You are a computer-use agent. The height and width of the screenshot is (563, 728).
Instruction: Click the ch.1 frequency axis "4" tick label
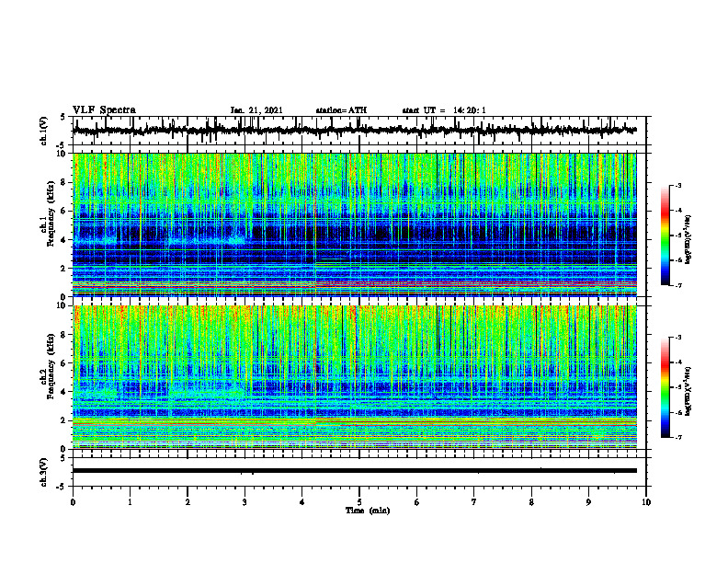[x=63, y=240]
